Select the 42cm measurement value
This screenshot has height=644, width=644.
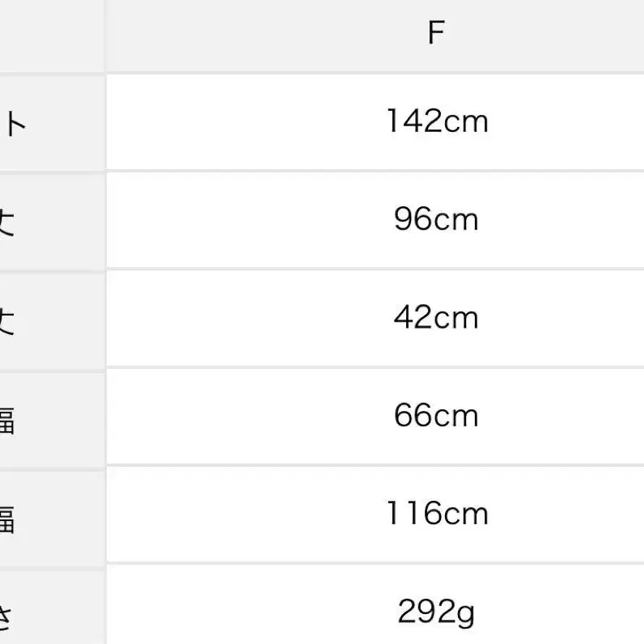click(x=437, y=318)
